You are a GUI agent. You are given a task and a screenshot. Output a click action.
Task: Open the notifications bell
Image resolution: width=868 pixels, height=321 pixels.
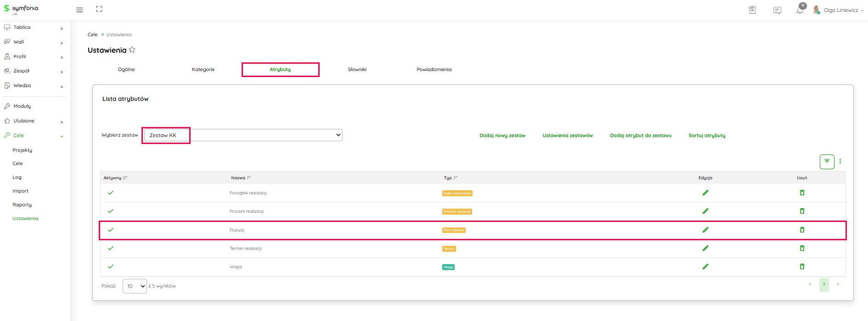pyautogui.click(x=800, y=11)
